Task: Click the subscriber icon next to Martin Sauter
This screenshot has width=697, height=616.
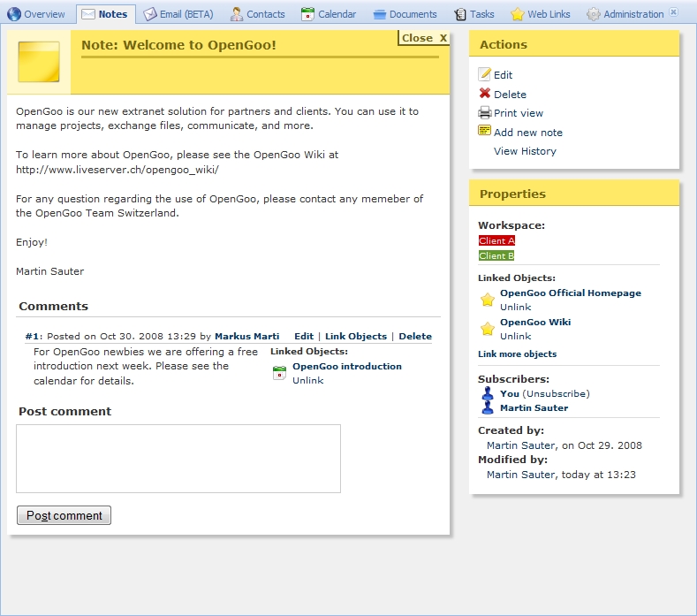Action: pyautogui.click(x=488, y=407)
